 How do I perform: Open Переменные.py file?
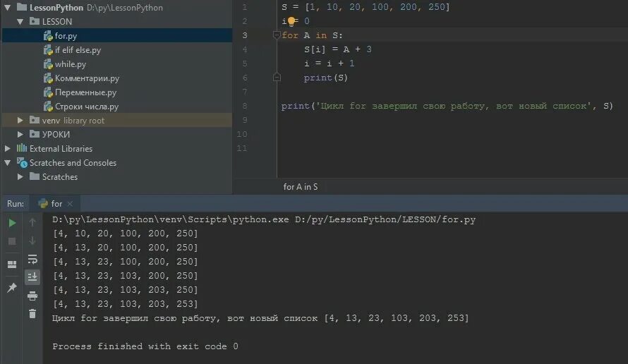85,92
